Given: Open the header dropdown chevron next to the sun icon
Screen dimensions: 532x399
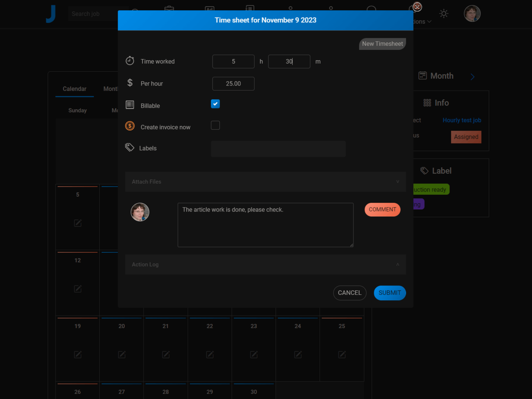Looking at the screenshot, I should pyautogui.click(x=429, y=22).
